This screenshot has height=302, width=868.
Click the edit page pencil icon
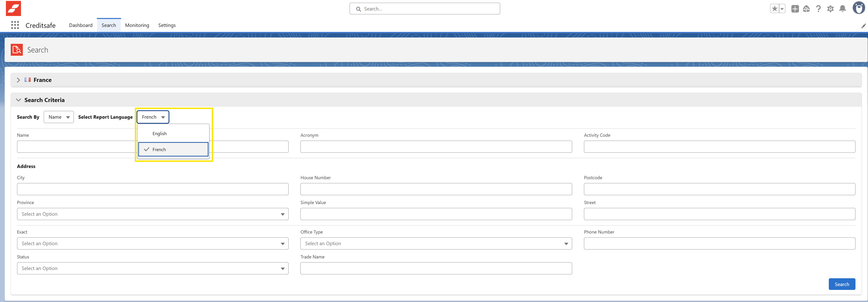coord(863,26)
